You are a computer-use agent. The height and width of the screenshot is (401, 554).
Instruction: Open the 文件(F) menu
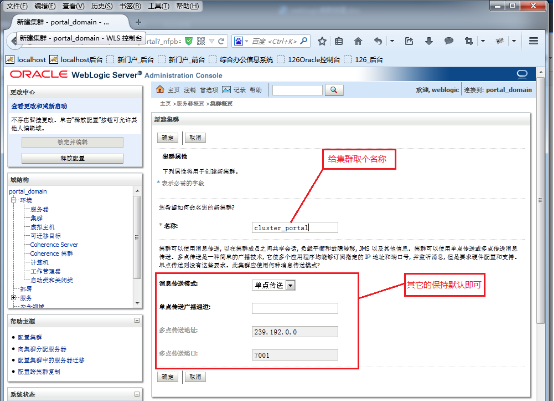coord(17,6)
